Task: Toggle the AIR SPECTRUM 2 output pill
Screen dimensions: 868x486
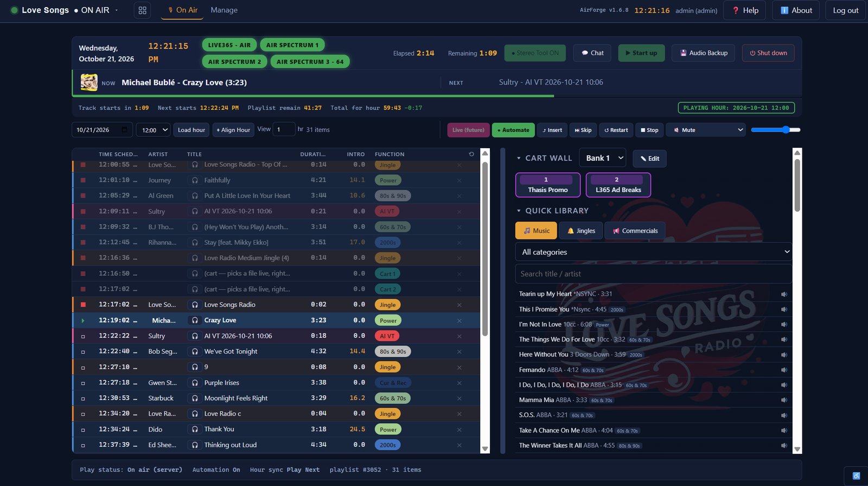Action: [234, 62]
